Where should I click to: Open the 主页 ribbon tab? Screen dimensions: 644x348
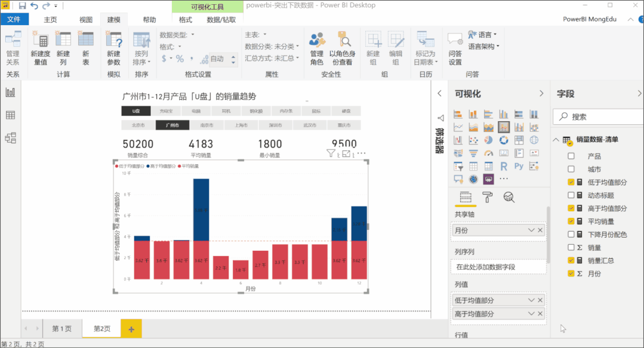tap(50, 20)
